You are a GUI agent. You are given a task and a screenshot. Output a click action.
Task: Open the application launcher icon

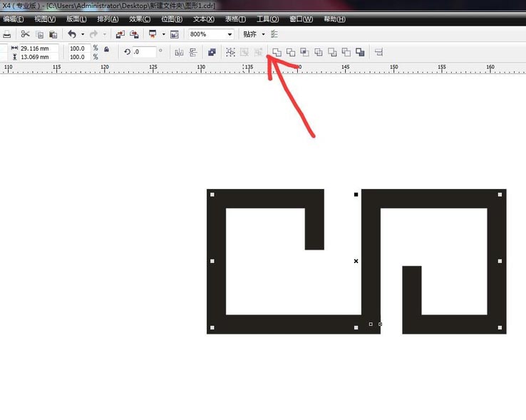click(x=153, y=34)
